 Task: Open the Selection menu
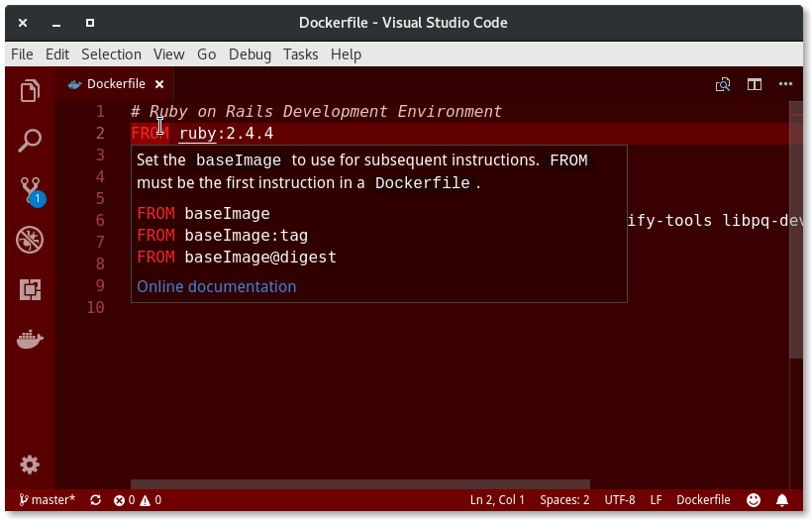[x=111, y=54]
